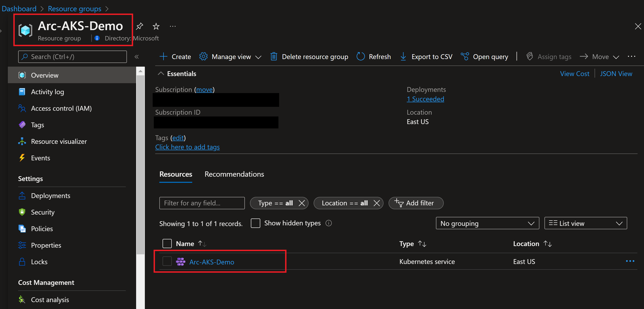
Task: Click info icon beside Show hidden types
Action: [x=329, y=223]
